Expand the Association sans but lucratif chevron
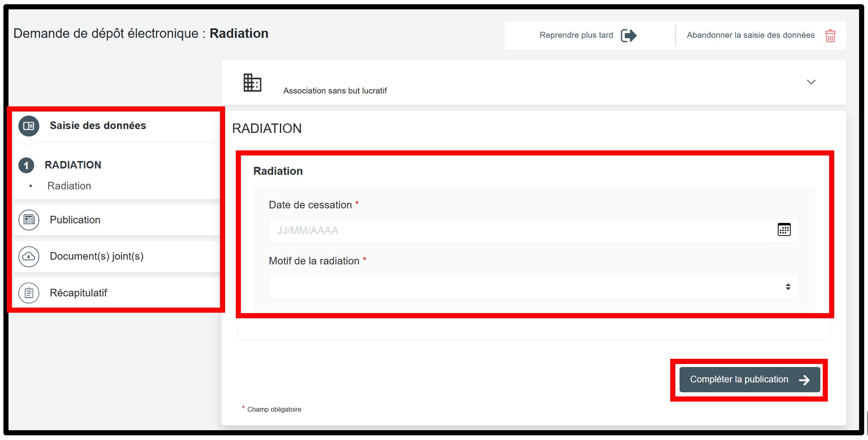868x440 pixels. 811,82
